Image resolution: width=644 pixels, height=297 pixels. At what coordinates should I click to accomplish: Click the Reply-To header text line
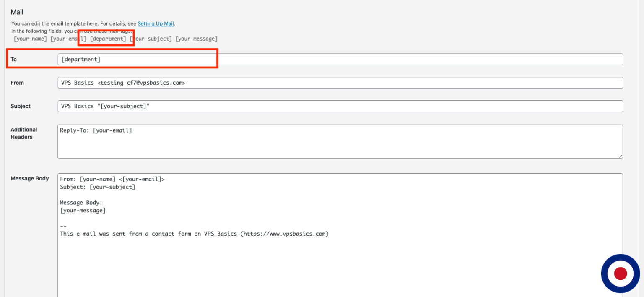point(96,130)
